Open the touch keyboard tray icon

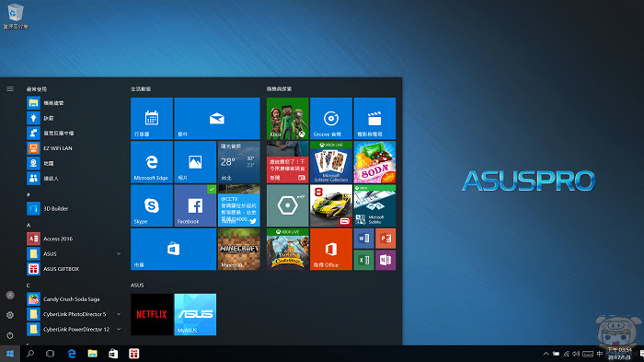[588, 354]
